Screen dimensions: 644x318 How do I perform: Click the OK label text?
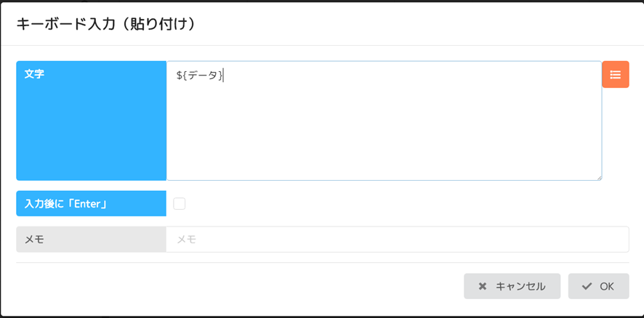607,286
